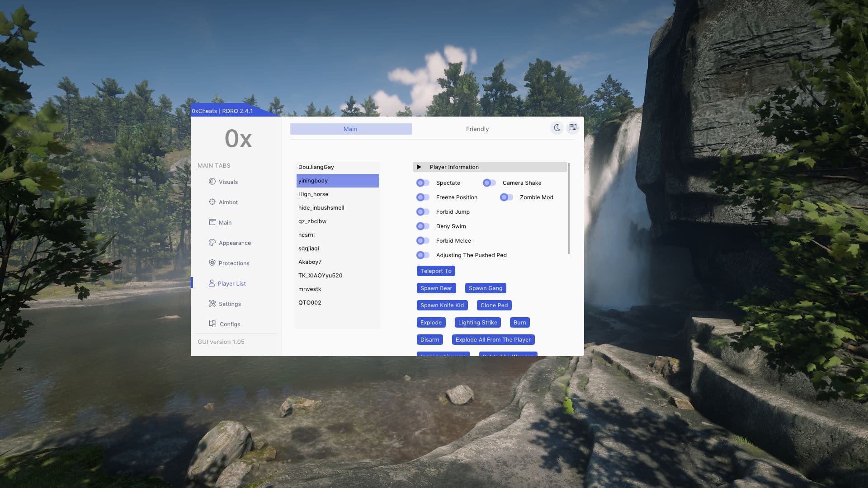This screenshot has width=868, height=488.
Task: Click the flag language icon
Action: (x=573, y=128)
